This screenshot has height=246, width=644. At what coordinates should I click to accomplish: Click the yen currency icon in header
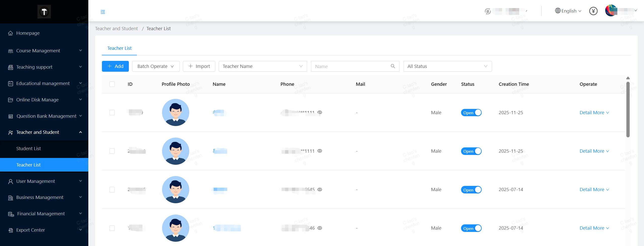pos(593,11)
